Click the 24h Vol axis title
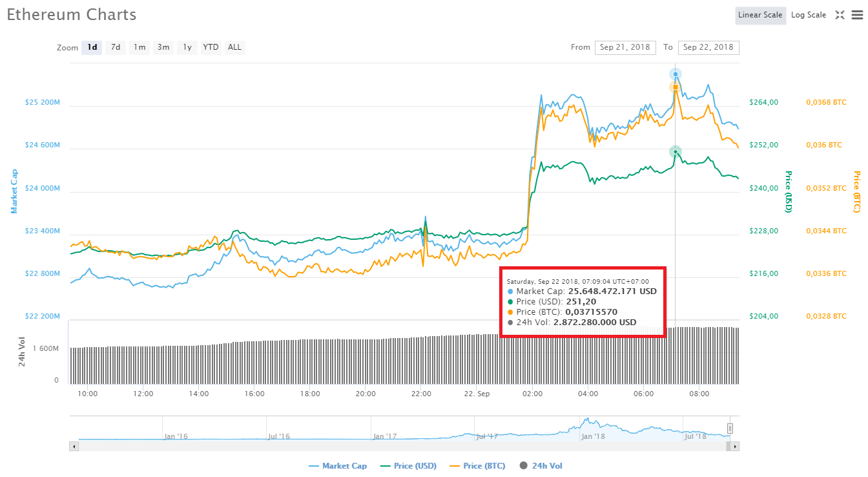868x477 pixels. 22,353
